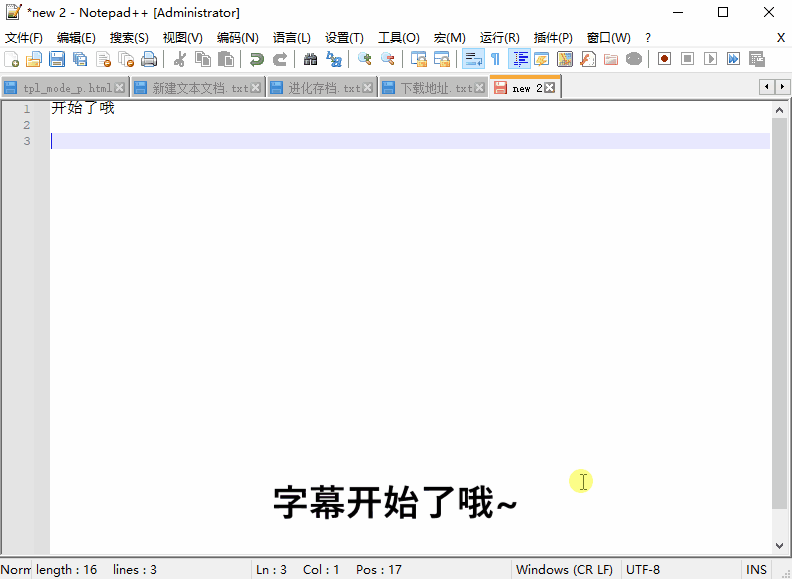Image resolution: width=792 pixels, height=579 pixels.
Task: Play back the recorded macro
Action: 710,59
